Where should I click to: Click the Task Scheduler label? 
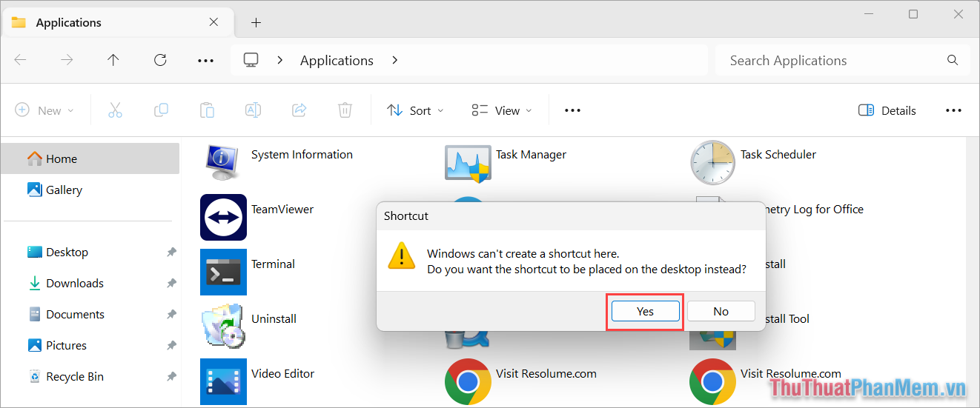tap(778, 154)
